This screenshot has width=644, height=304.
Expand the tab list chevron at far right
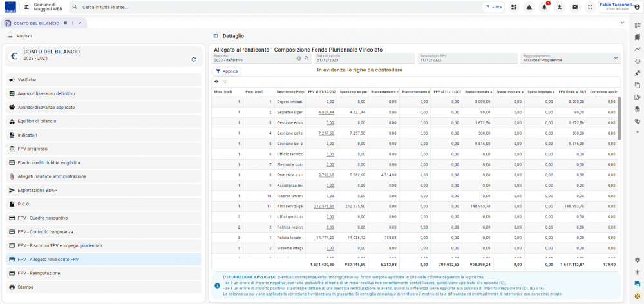coord(622,23)
